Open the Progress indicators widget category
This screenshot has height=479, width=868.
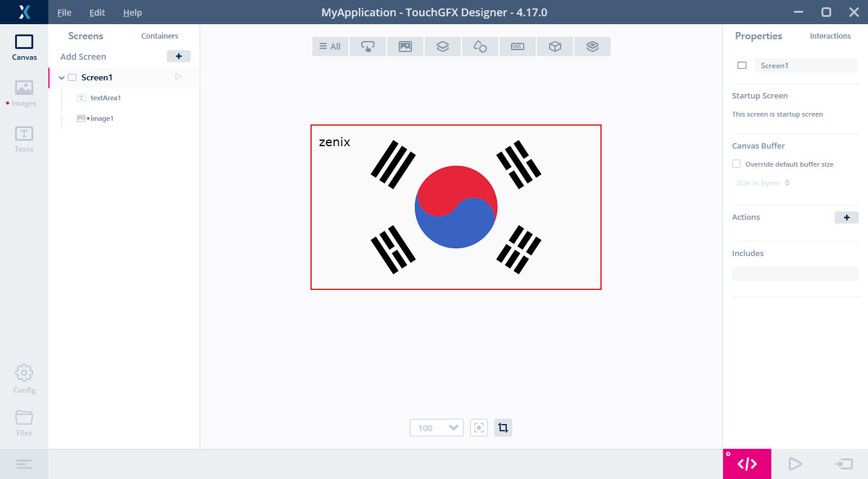coord(518,47)
